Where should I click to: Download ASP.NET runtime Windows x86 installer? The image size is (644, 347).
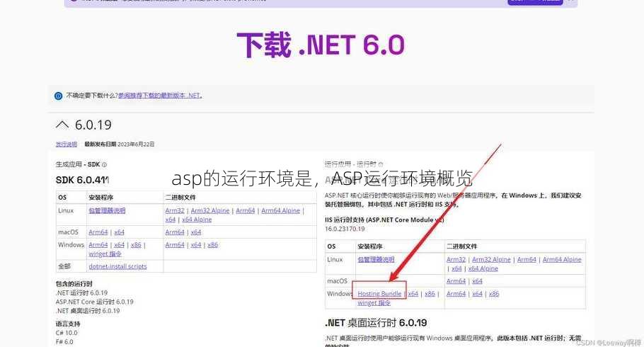tap(430, 294)
